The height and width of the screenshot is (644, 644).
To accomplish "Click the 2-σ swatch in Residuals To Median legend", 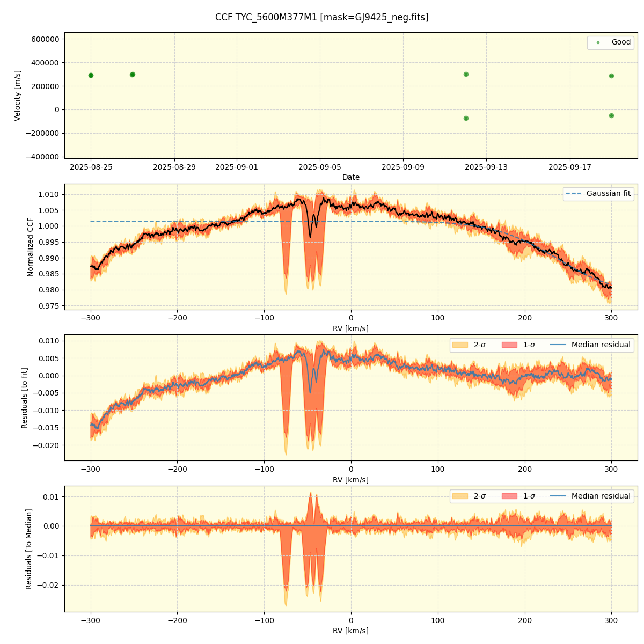I will coord(460,496).
